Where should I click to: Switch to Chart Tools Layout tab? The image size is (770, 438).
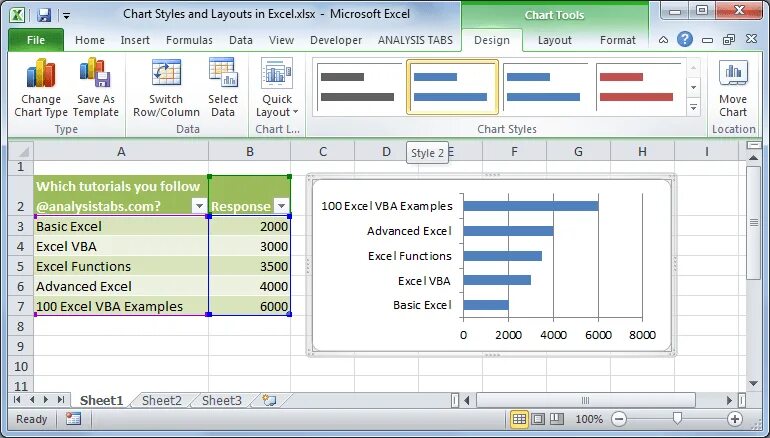554,40
